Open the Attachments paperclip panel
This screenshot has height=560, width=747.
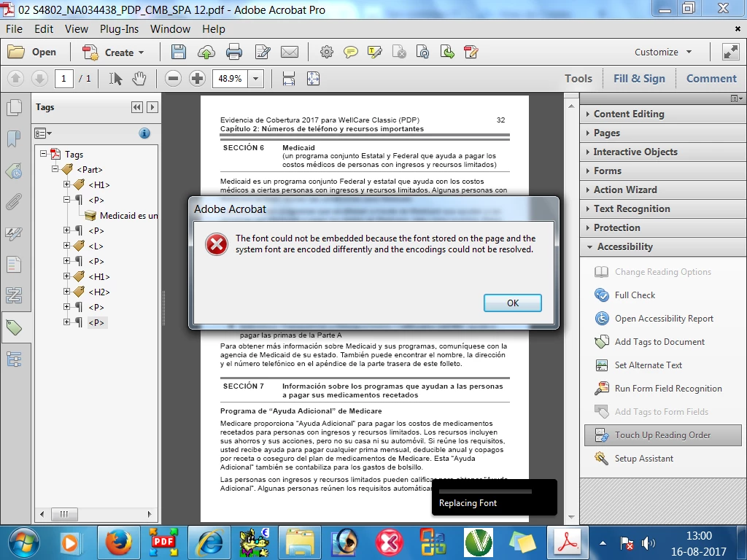click(15, 202)
